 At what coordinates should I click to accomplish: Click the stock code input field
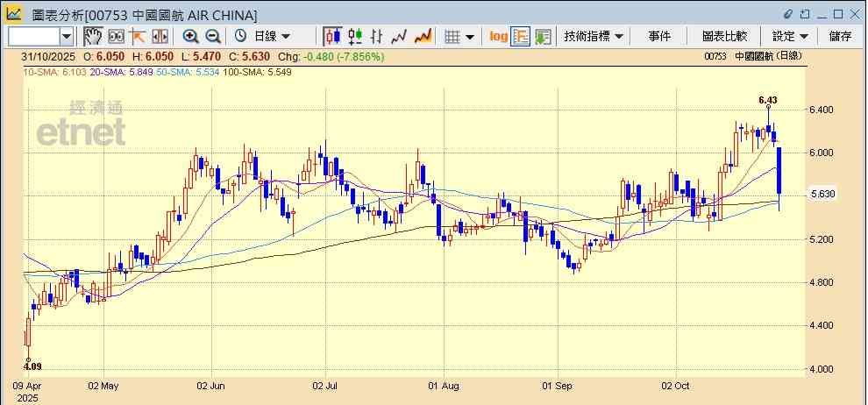[x=33, y=36]
